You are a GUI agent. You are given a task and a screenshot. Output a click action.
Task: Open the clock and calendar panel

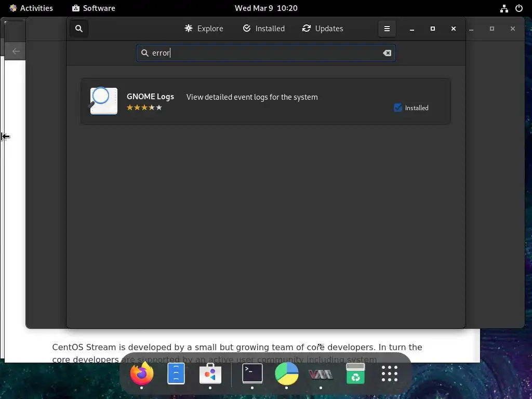pyautogui.click(x=266, y=8)
